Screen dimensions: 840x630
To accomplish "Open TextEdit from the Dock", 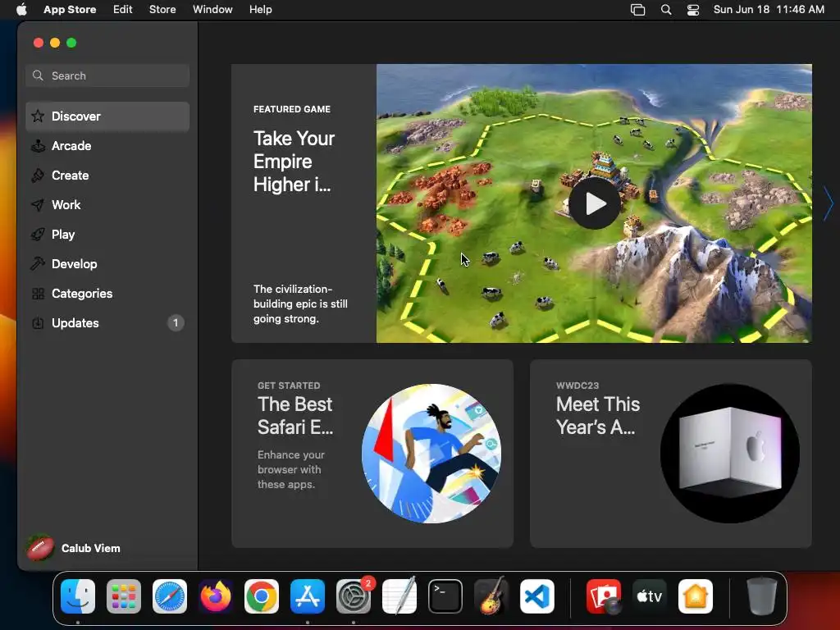I will coord(399,596).
